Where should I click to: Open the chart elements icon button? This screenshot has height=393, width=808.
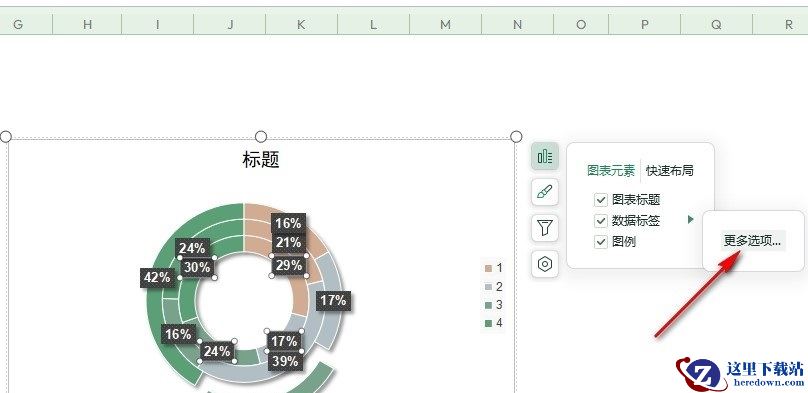click(545, 156)
